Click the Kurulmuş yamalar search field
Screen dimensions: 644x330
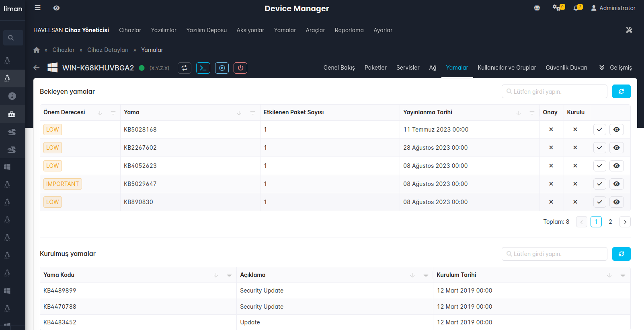[555, 254]
